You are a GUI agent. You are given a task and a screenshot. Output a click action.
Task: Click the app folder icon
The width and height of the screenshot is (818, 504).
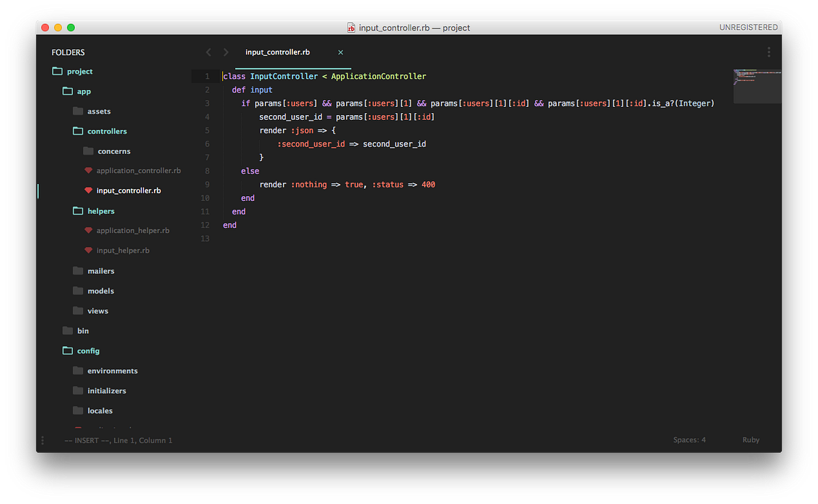tap(67, 91)
